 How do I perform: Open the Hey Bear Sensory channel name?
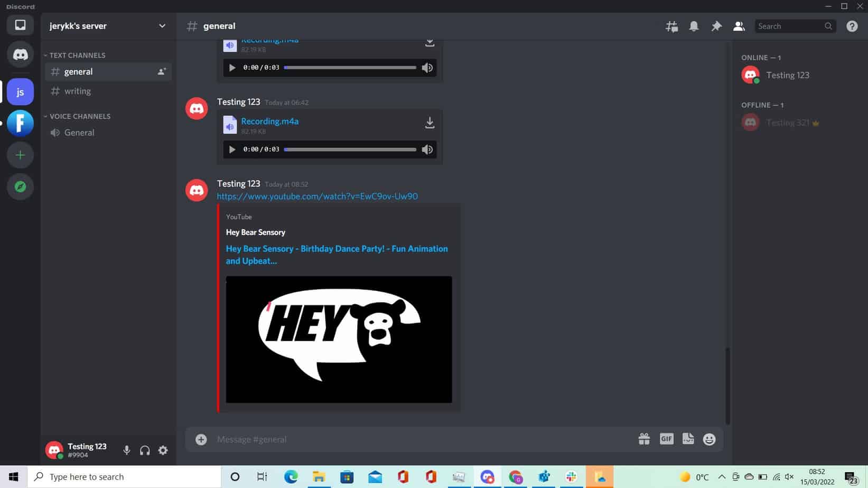[256, 232]
